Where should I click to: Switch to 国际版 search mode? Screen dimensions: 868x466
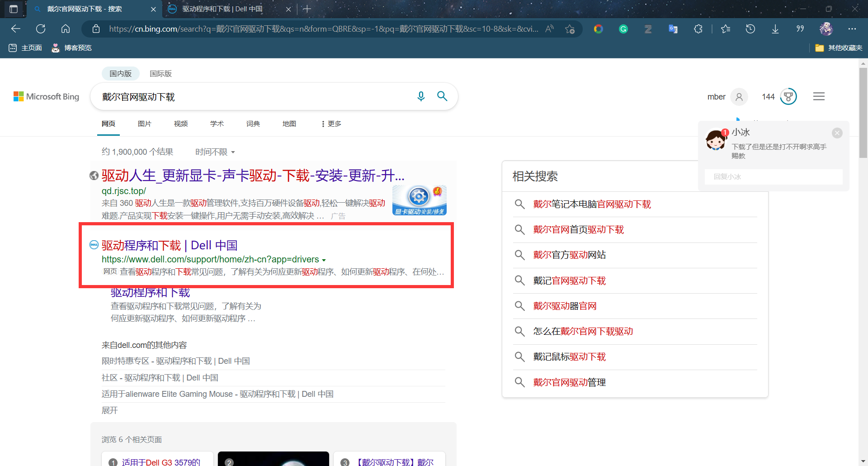tap(160, 73)
